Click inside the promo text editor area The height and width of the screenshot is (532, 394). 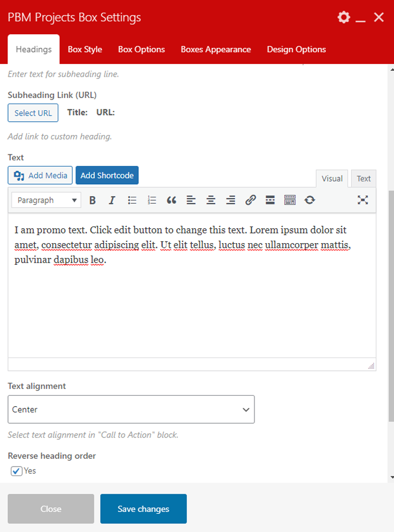pyautogui.click(x=192, y=303)
